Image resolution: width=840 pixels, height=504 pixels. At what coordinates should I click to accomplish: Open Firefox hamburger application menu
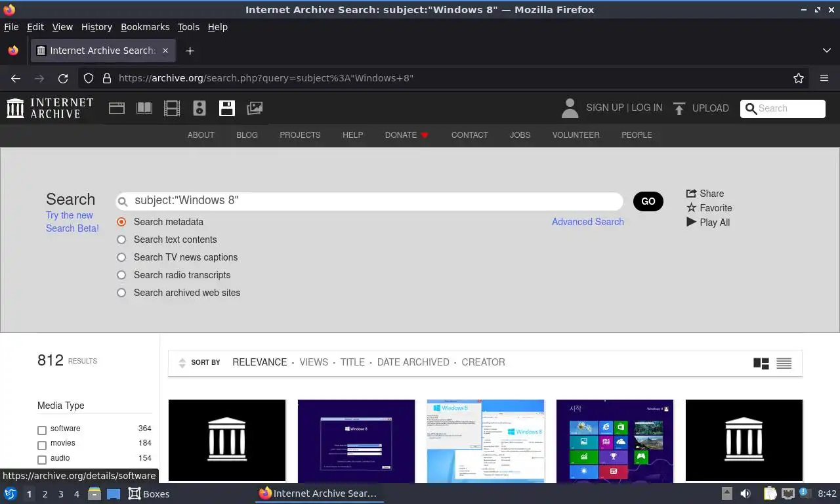click(x=824, y=78)
